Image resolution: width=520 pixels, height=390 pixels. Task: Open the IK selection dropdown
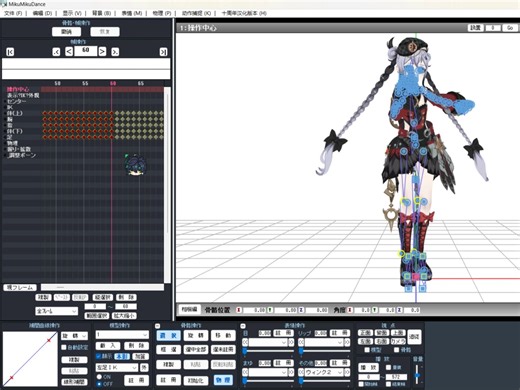pyautogui.click(x=116, y=367)
